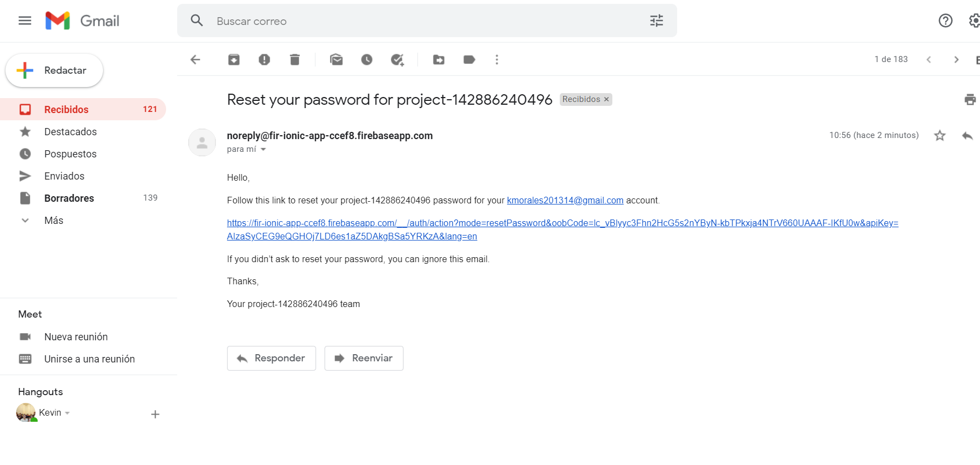The height and width of the screenshot is (465, 980).
Task: Show search options filter icon
Action: coord(656,21)
